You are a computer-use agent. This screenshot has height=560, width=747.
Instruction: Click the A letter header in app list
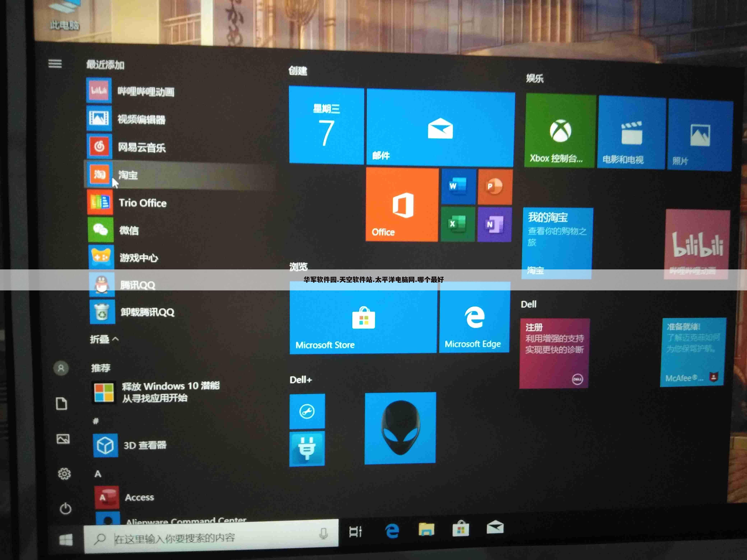98,474
